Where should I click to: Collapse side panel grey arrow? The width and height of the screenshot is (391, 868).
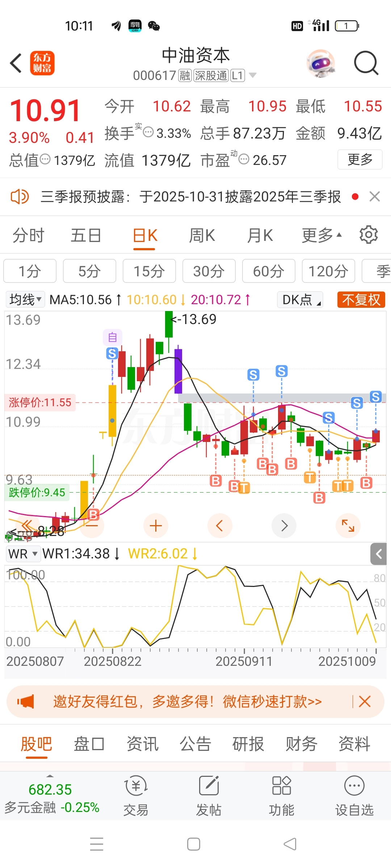tap(378, 554)
